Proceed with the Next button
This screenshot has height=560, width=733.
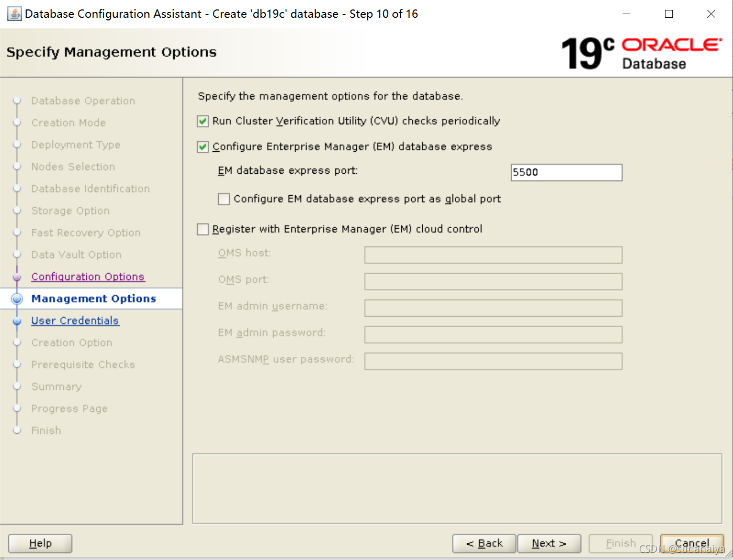click(549, 543)
